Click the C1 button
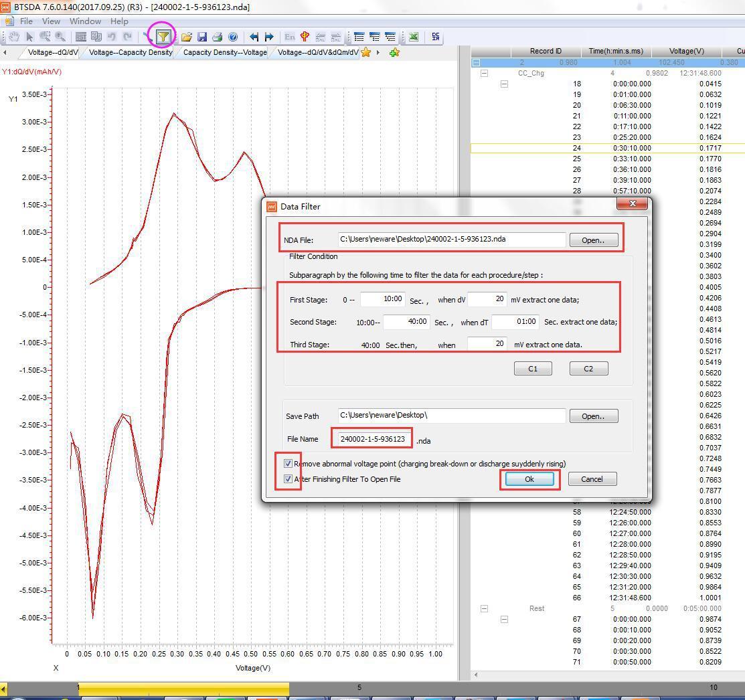Screen dimensions: 745x700 click(533, 369)
